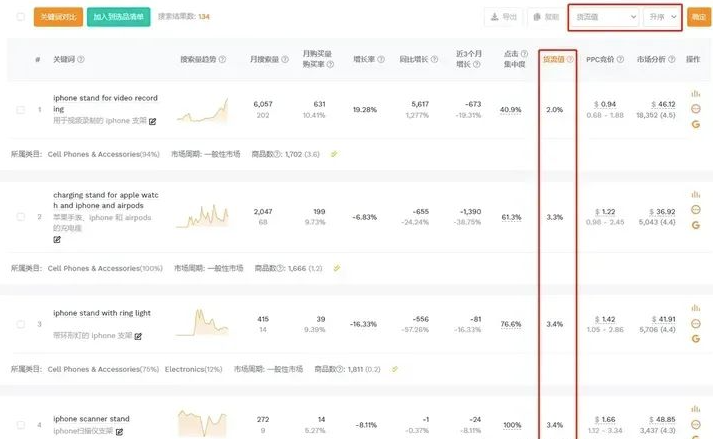
Task: Click the green tick icon after 商品数 1,811
Action: pyautogui.click(x=395, y=369)
